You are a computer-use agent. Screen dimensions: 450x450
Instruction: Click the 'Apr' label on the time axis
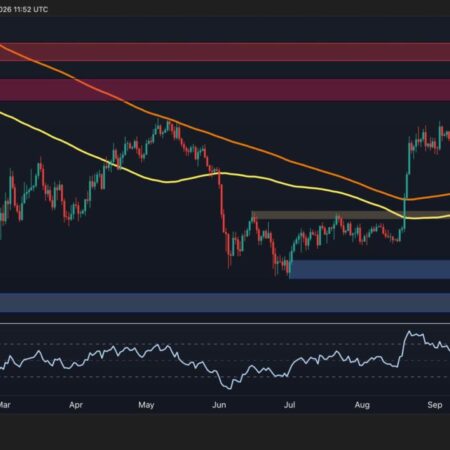(76, 405)
